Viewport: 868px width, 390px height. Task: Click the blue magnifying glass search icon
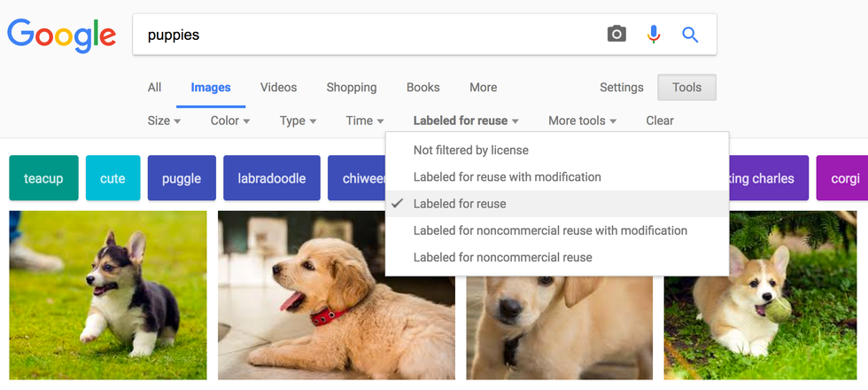pyautogui.click(x=690, y=35)
